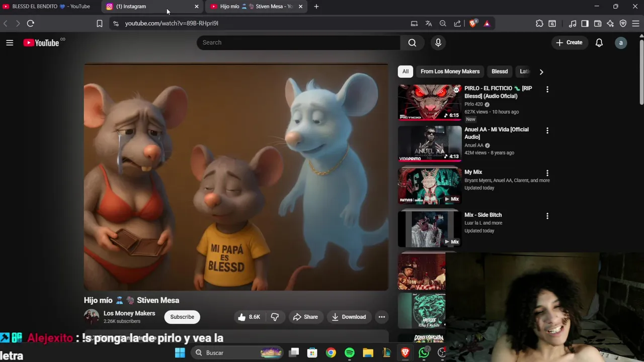
Task: Switch to BLESSD EL BENDITO YouTube tab
Action: coord(50,7)
